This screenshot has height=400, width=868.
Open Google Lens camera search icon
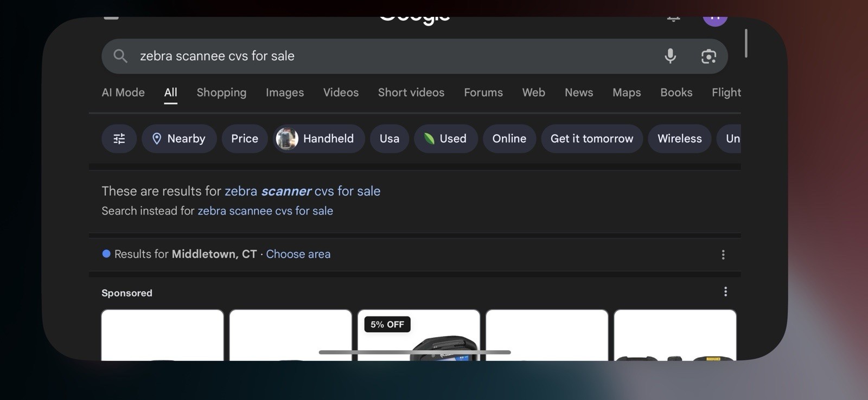point(709,56)
